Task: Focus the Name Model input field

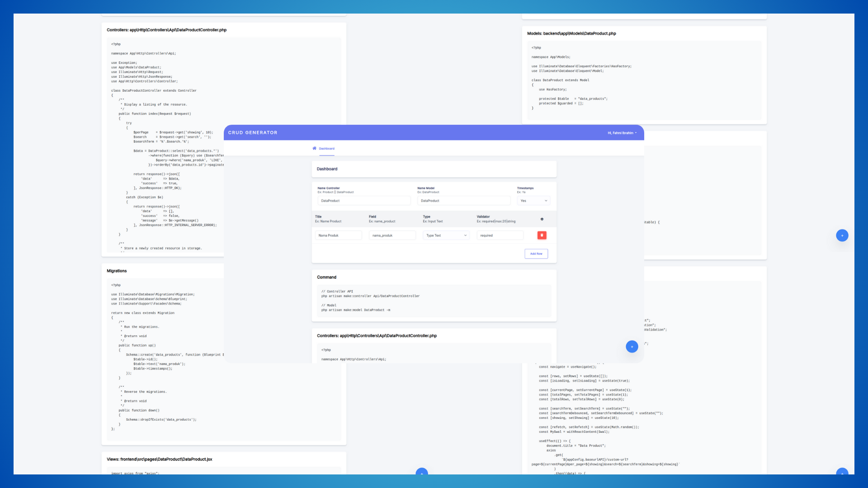Action: [463, 201]
